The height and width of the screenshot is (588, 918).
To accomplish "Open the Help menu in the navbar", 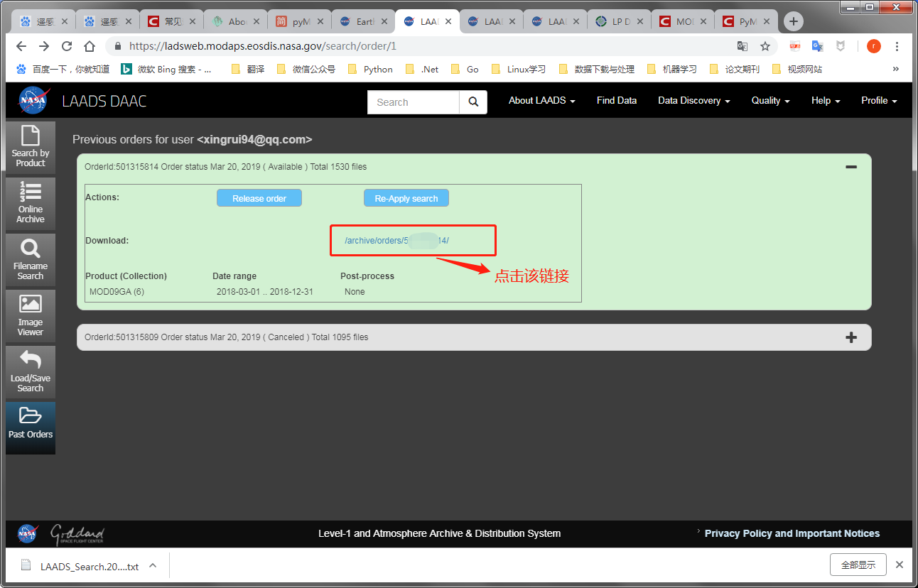I will [825, 101].
